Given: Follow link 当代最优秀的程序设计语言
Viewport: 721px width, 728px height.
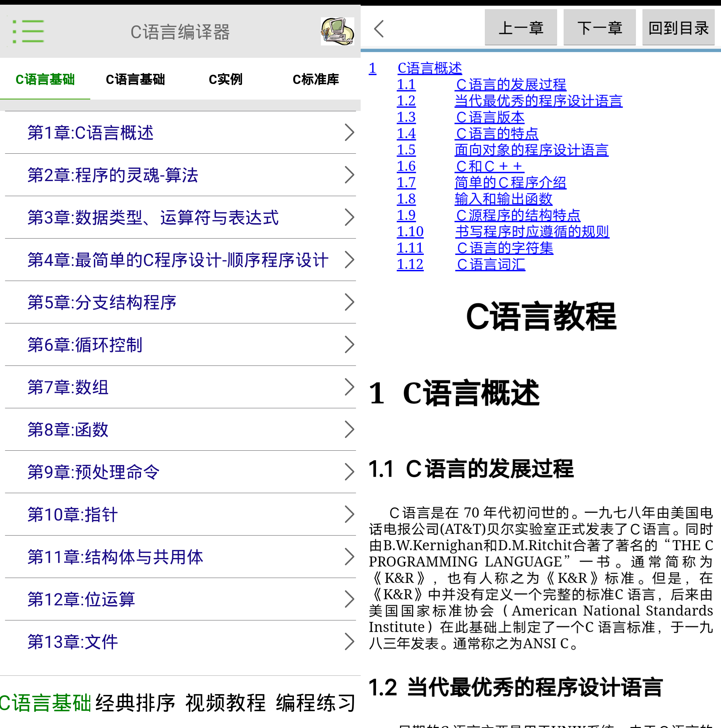Looking at the screenshot, I should point(538,101).
